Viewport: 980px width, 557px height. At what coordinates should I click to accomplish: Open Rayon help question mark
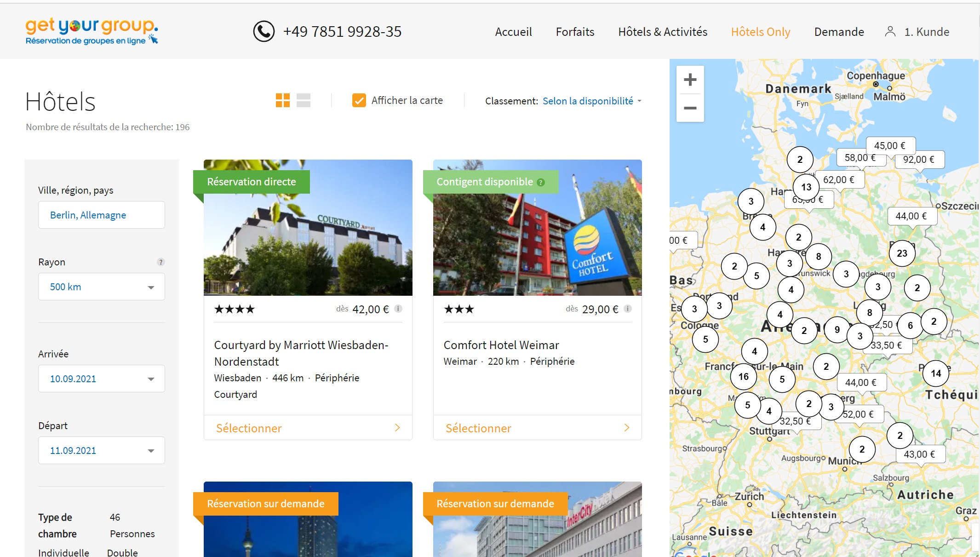click(160, 262)
